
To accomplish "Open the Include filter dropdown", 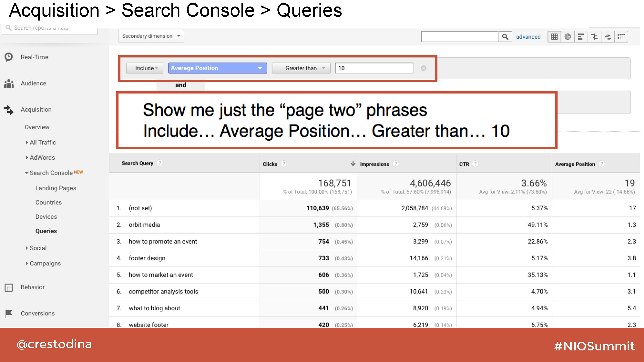I will point(144,68).
